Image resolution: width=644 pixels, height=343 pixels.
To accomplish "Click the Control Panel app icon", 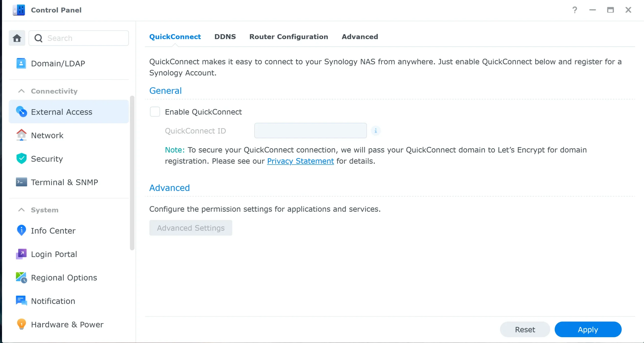I will [19, 10].
